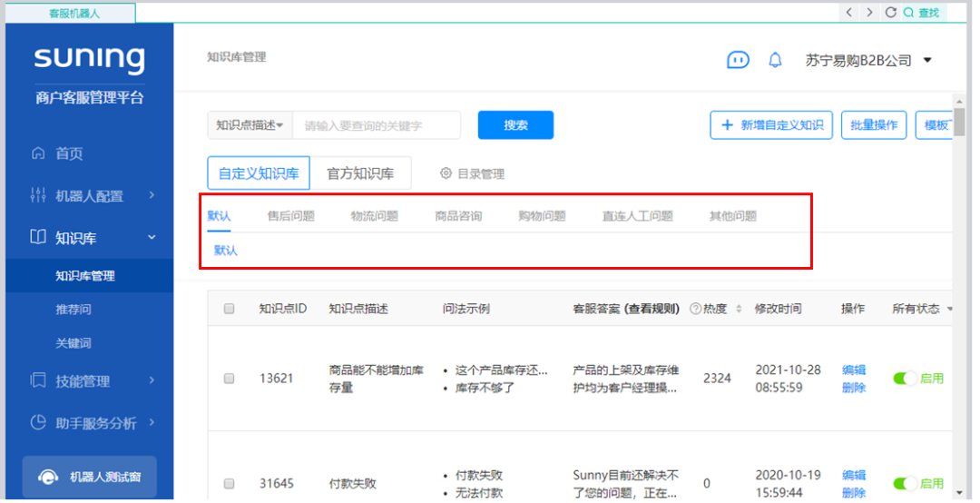Open the 知识点描述 dropdown

[x=250, y=125]
